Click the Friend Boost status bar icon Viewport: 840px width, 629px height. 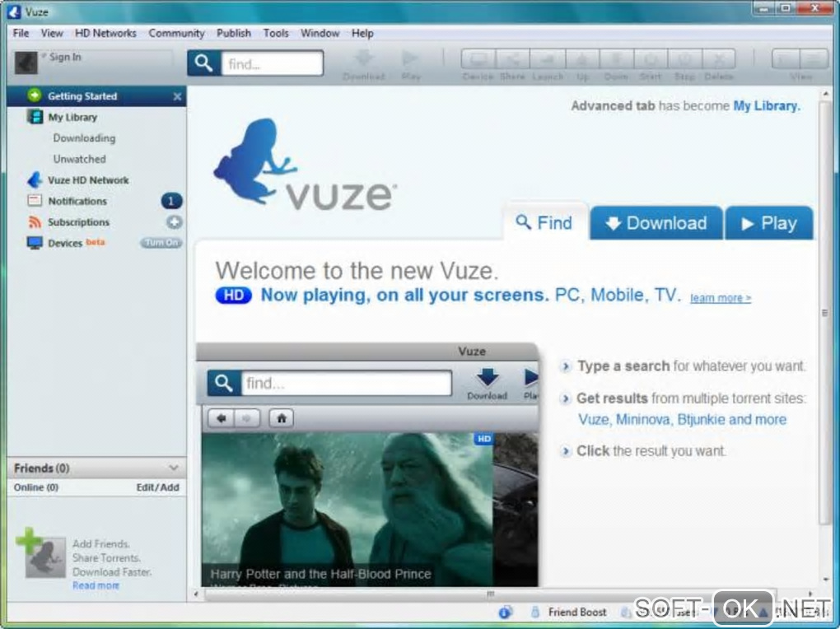pos(534,612)
